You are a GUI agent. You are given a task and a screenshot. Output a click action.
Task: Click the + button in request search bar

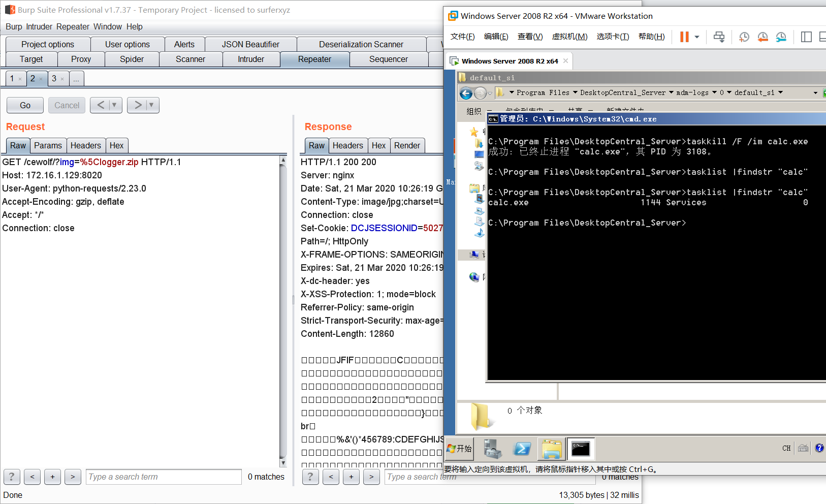[52, 477]
